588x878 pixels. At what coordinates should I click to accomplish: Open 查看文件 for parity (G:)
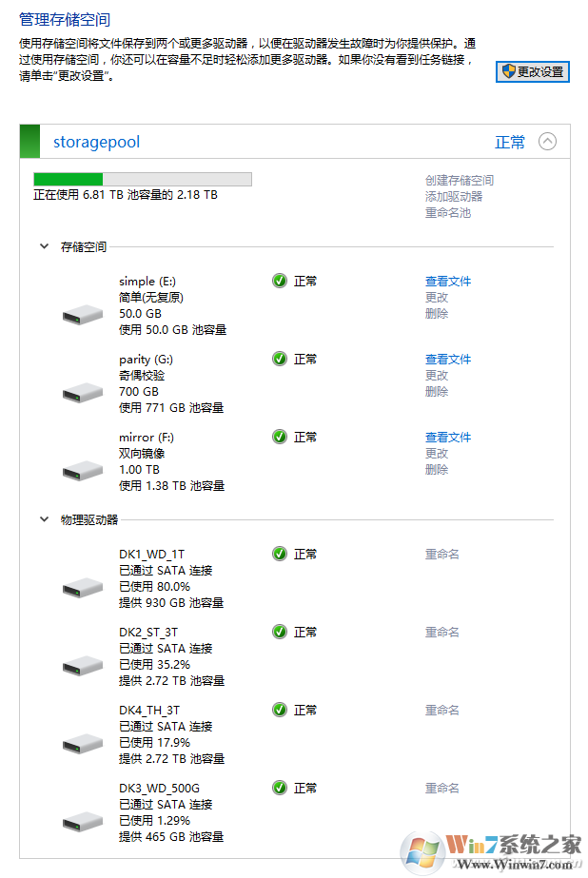coord(447,359)
